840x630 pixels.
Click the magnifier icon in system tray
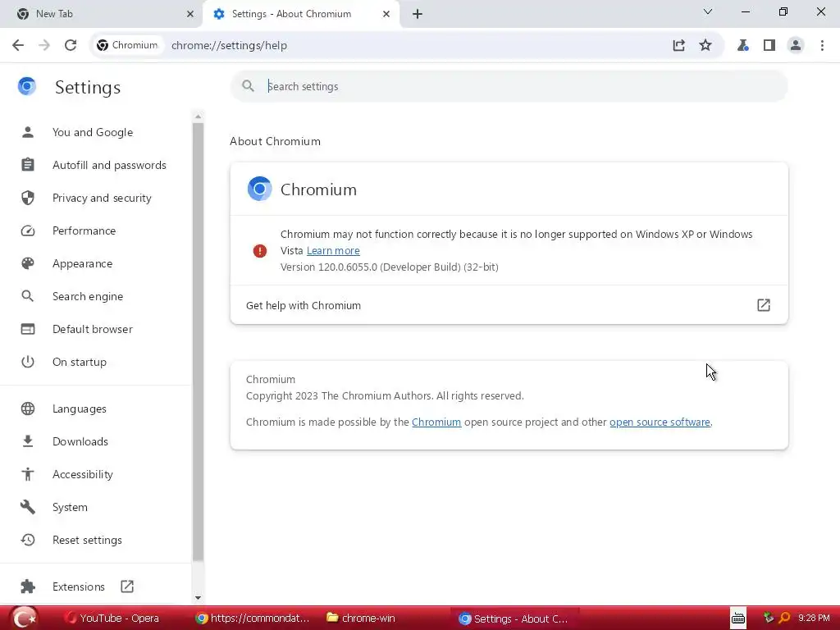click(784, 618)
